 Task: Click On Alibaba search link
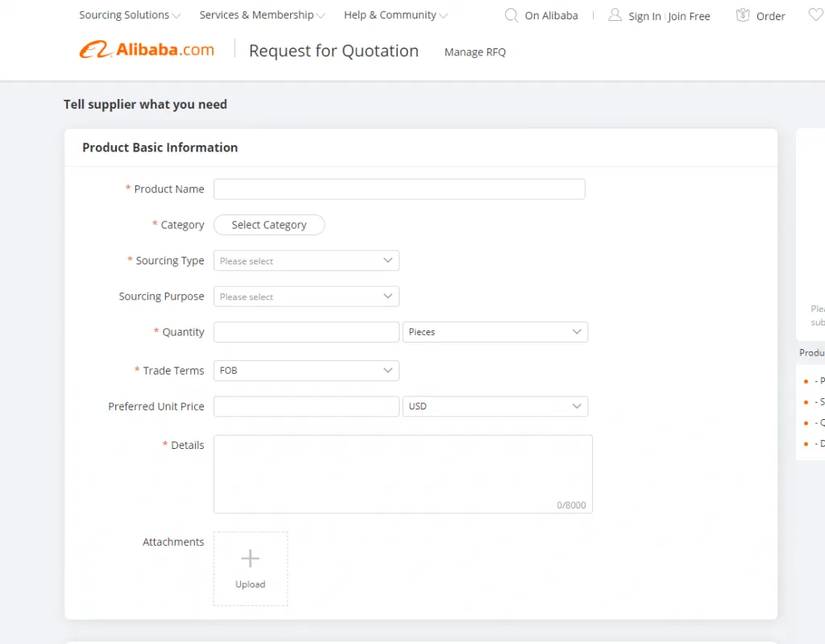pos(551,16)
